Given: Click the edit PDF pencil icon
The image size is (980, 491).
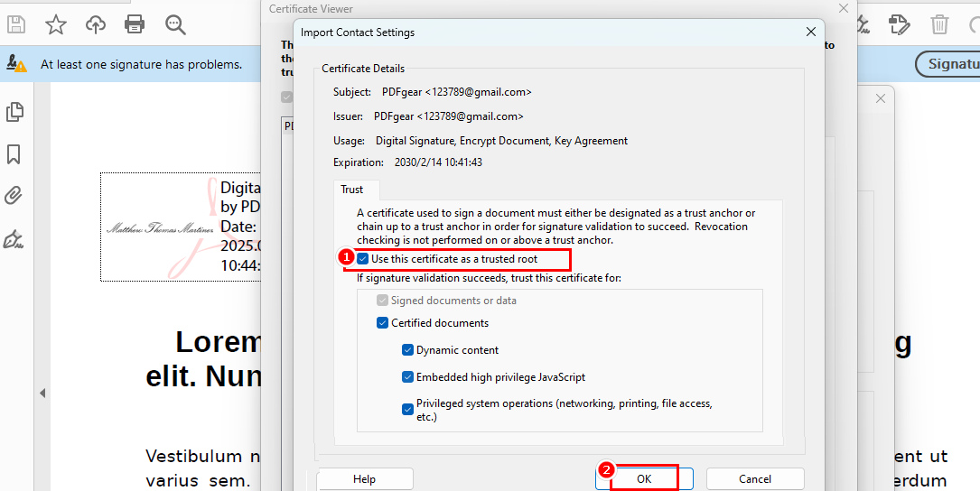Looking at the screenshot, I should click(x=900, y=25).
